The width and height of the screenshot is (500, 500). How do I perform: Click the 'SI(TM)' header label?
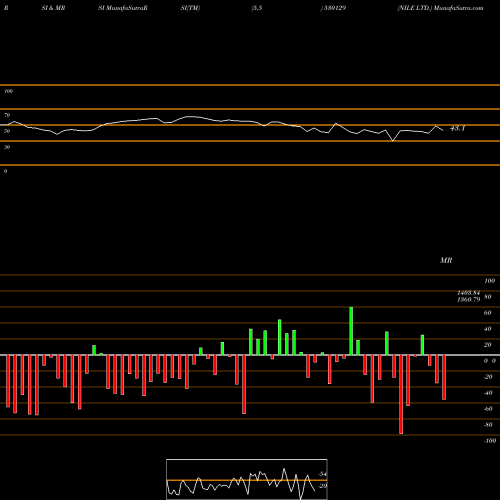[x=190, y=8]
